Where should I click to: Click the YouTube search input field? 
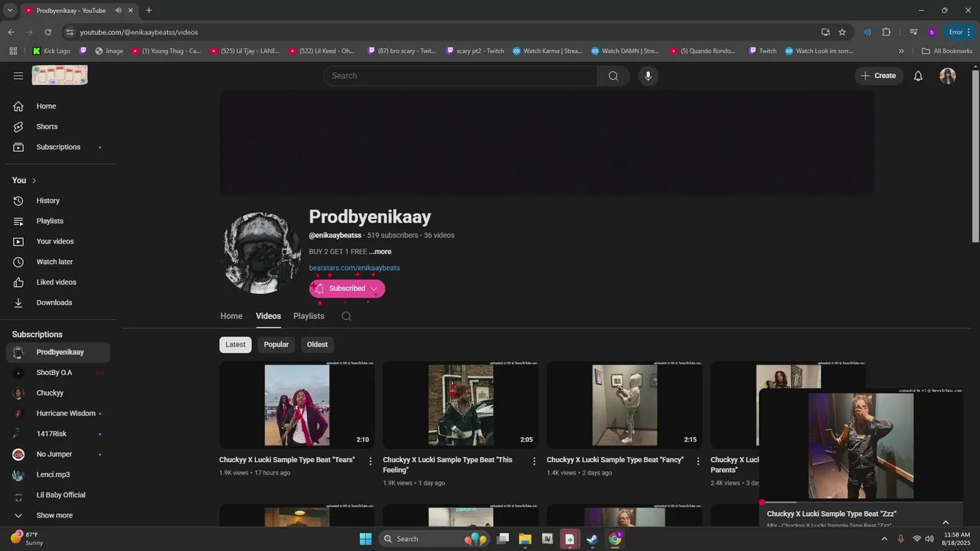(461, 76)
